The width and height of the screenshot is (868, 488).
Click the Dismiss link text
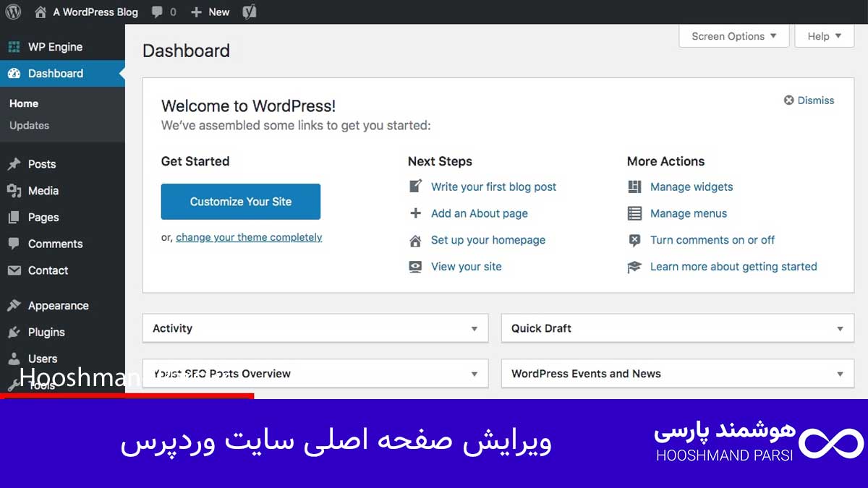point(816,100)
